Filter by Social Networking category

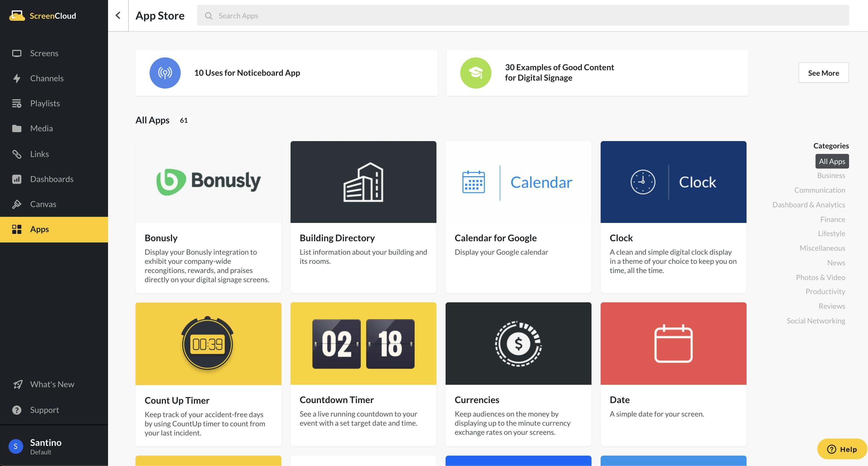tap(816, 321)
